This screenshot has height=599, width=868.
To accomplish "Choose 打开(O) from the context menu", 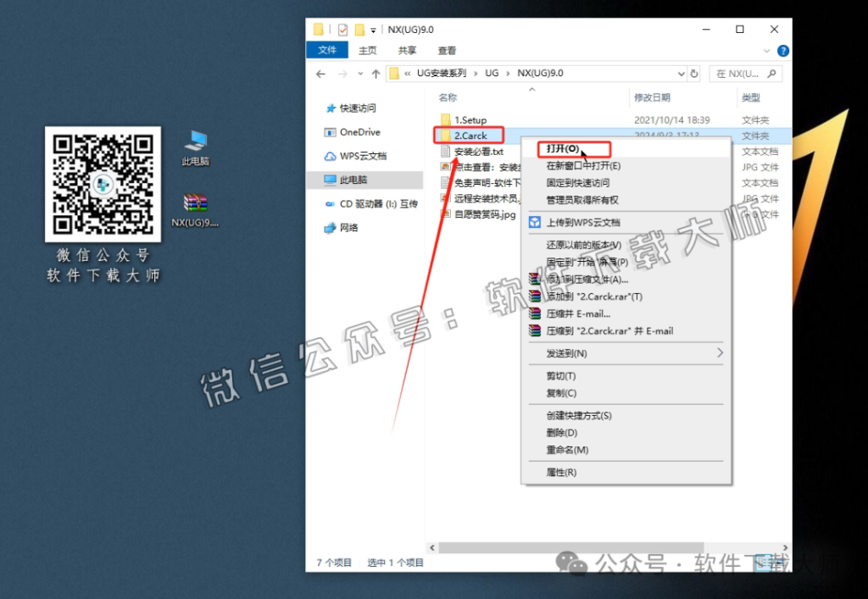I will pyautogui.click(x=561, y=149).
